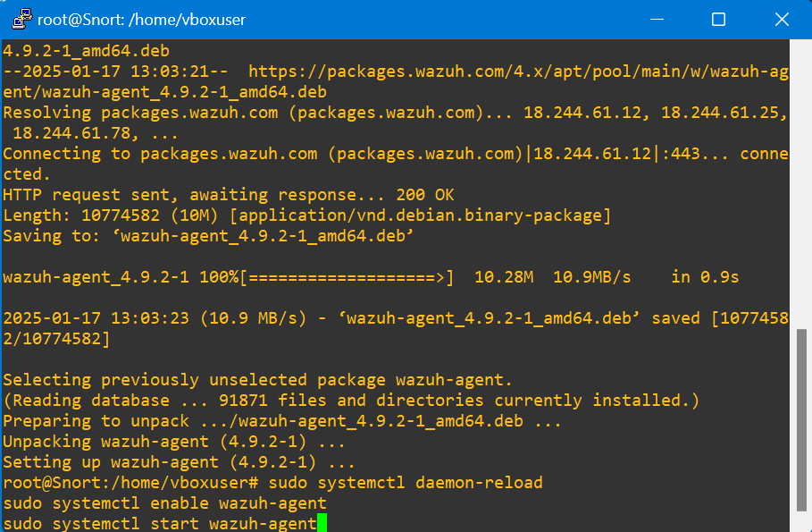Click the 'sudo systemctl start wazuh-agent' line
812x532 pixels.
click(160, 524)
